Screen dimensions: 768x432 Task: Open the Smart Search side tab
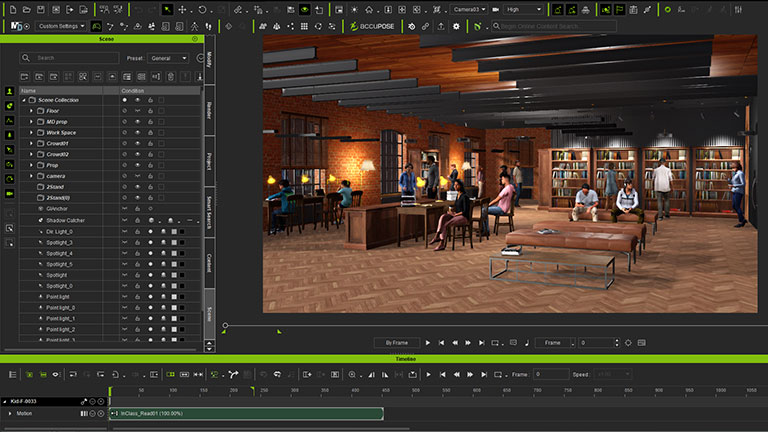209,212
